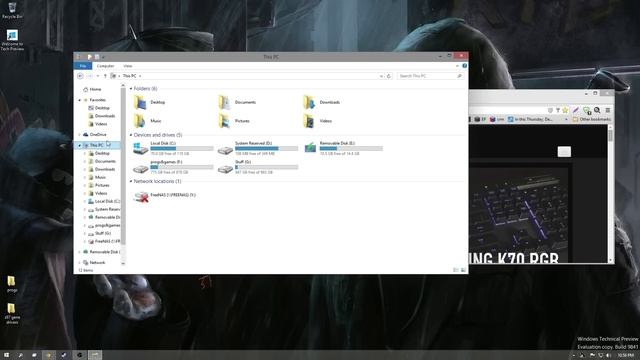Go to Home in navigation pane
The width and height of the screenshot is (640, 360).
92,89
